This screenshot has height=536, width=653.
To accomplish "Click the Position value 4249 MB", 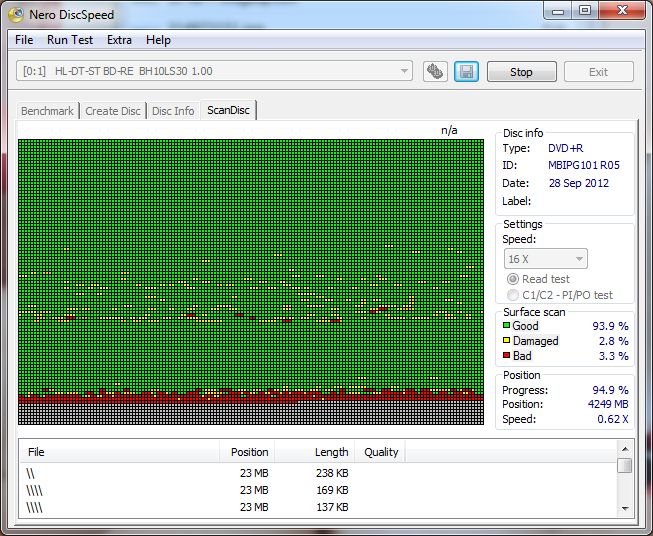I will (x=608, y=404).
